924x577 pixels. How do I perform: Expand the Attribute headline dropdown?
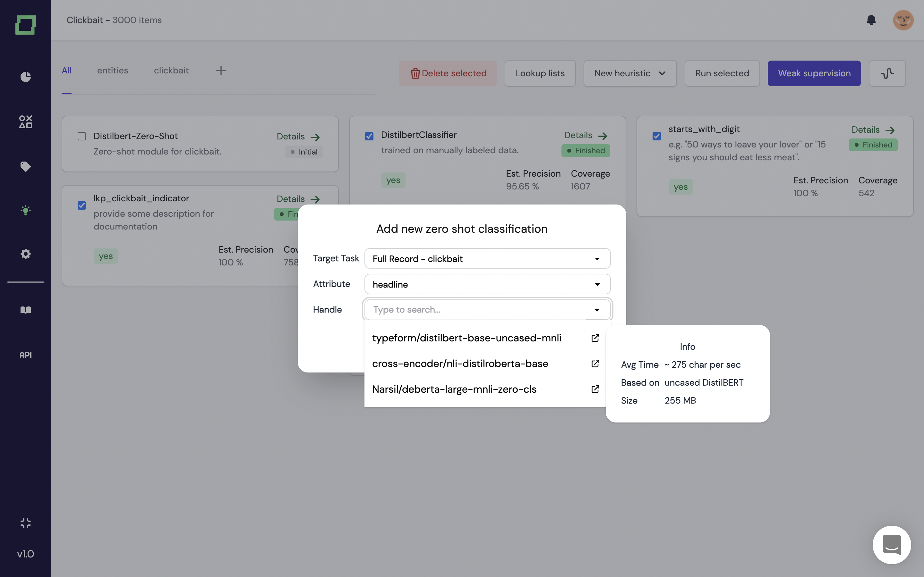pos(487,284)
